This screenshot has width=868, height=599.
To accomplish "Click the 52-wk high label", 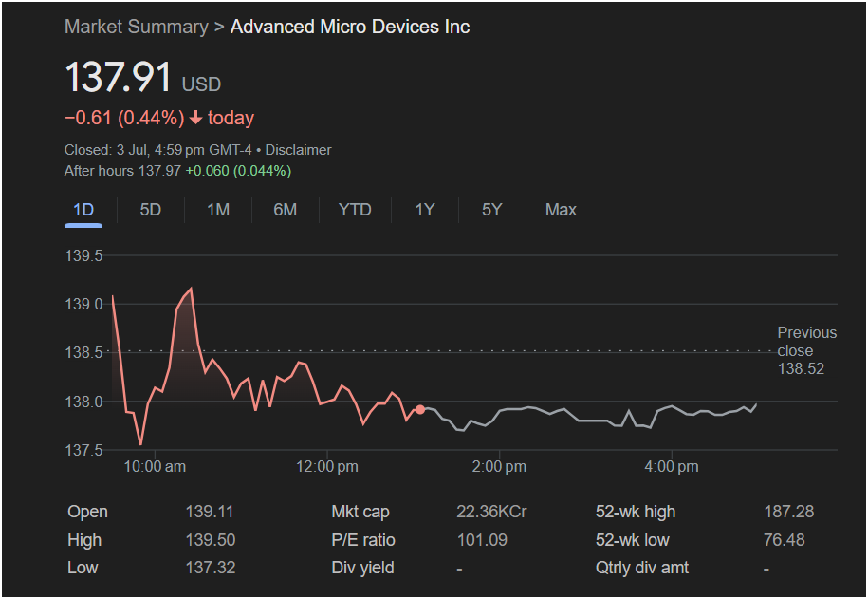I will pyautogui.click(x=636, y=512).
